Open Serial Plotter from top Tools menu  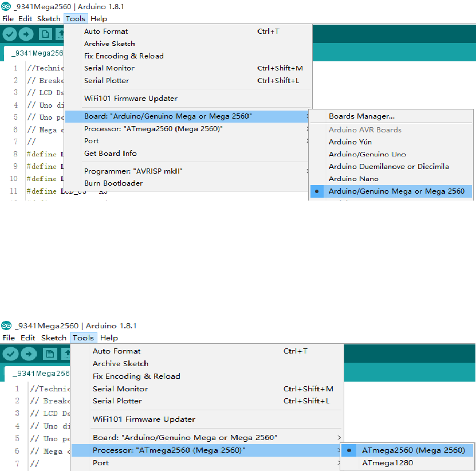[x=188, y=80]
